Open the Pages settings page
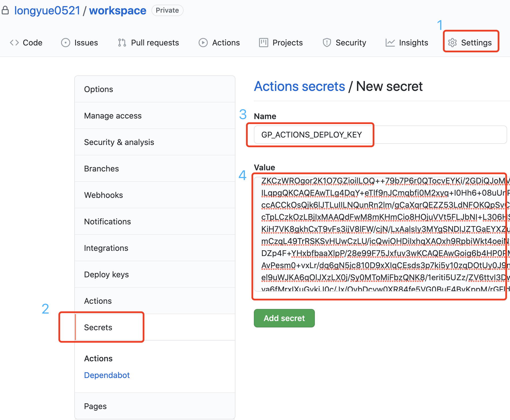 coord(155,406)
